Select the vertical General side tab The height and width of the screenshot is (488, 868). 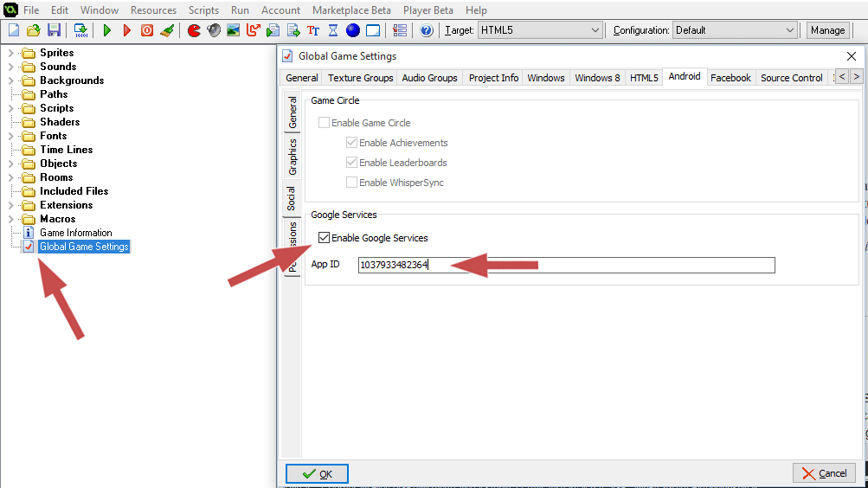[293, 112]
